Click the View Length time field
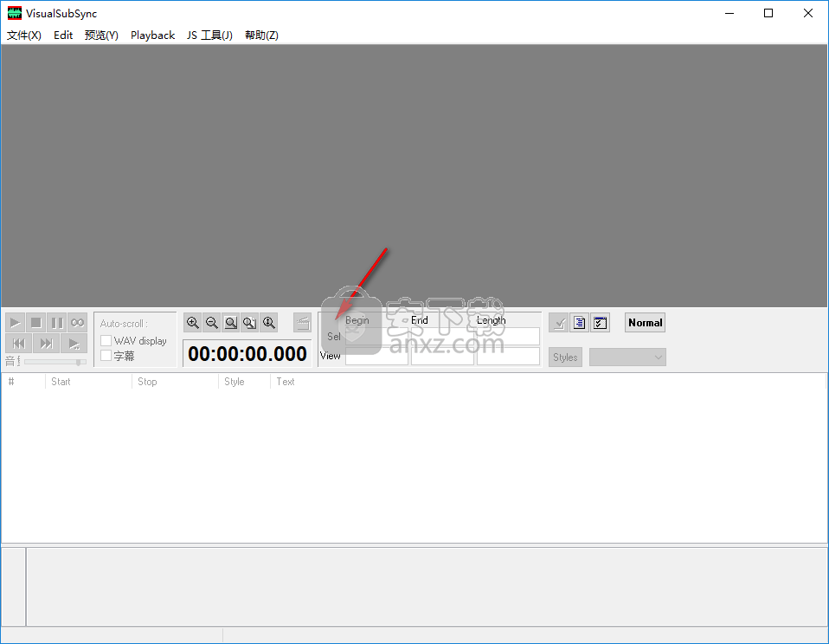Image resolution: width=829 pixels, height=644 pixels. point(508,356)
